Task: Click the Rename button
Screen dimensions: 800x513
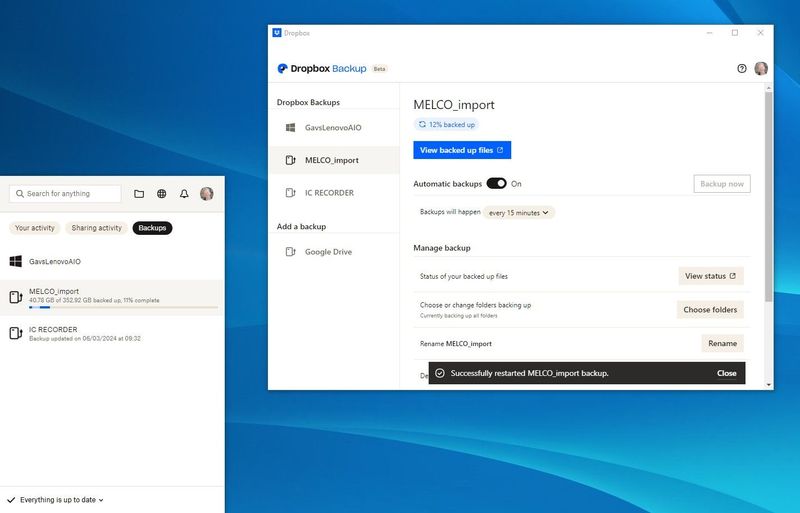Action: click(x=722, y=344)
